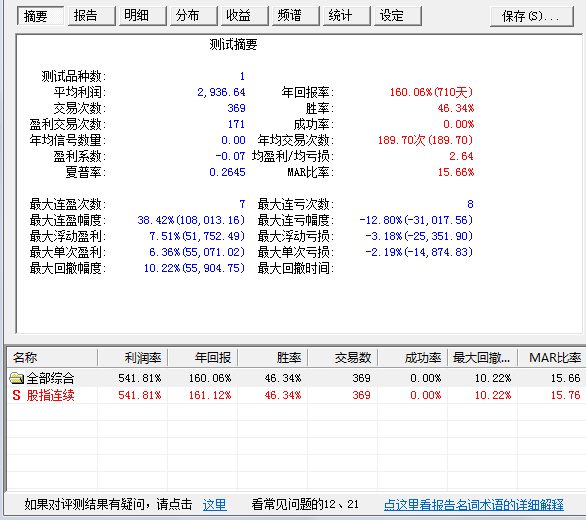The height and width of the screenshot is (520, 586).
Task: Sort by the MAR比率 column header
Action: click(552, 358)
